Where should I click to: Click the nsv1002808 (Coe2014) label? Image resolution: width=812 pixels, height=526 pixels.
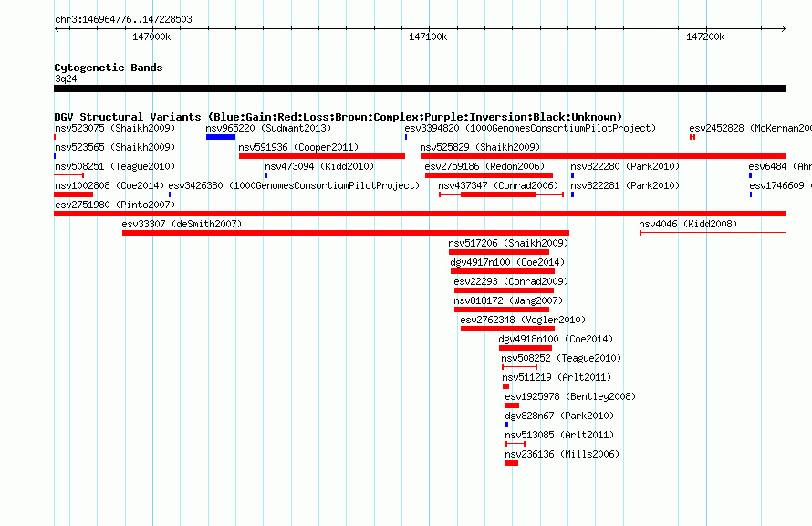(x=109, y=185)
